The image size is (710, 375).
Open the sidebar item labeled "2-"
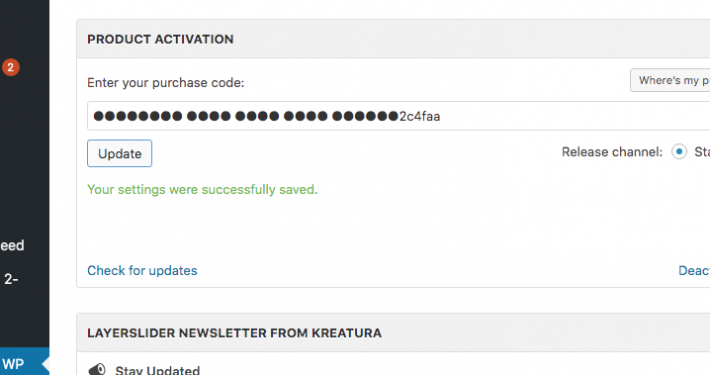(x=11, y=279)
